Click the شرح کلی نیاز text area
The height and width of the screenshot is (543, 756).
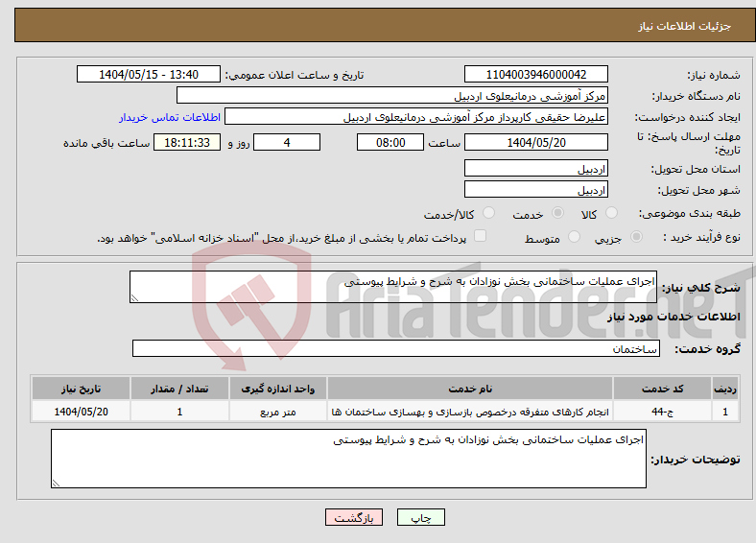click(393, 287)
